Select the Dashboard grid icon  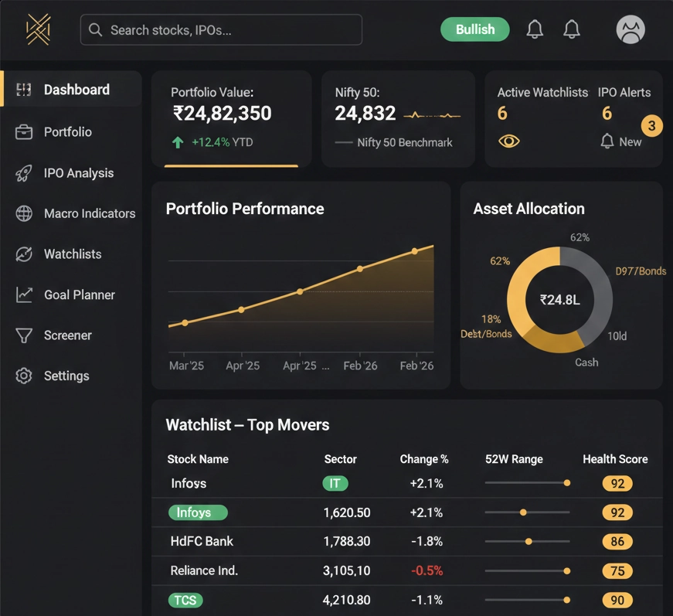coord(24,89)
